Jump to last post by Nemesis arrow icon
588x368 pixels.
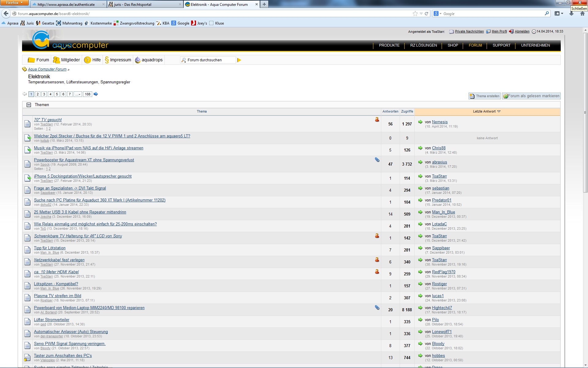pyautogui.click(x=420, y=122)
